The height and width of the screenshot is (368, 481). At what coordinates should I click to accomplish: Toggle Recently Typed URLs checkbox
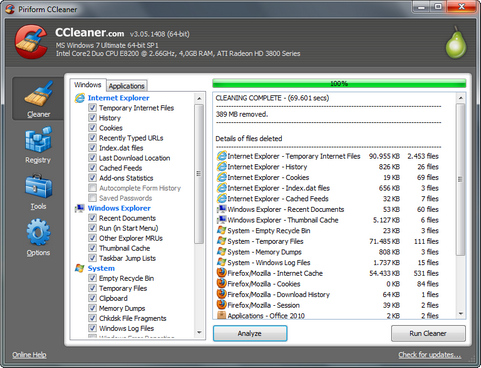[x=92, y=138]
